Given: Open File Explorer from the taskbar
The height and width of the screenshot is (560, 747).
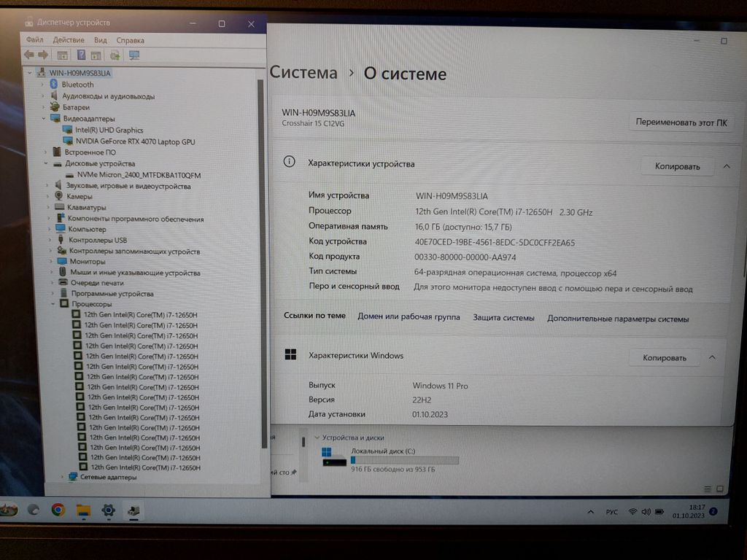Looking at the screenshot, I should (83, 510).
